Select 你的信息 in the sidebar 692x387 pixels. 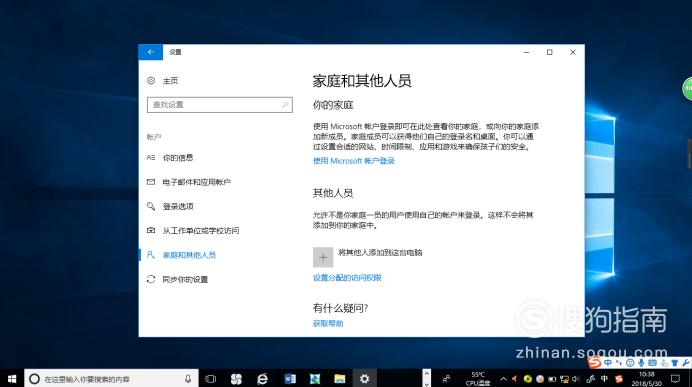[178, 158]
